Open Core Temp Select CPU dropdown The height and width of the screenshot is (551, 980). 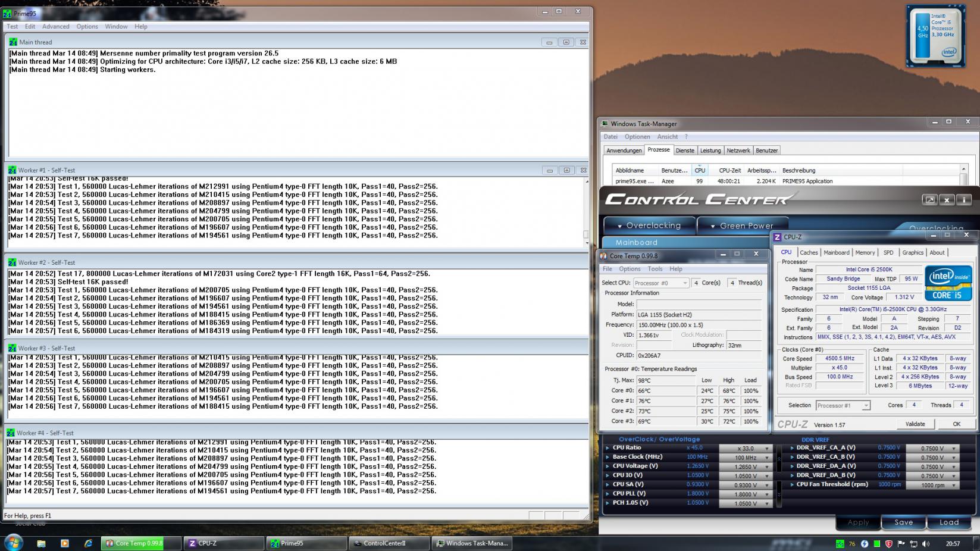click(661, 283)
